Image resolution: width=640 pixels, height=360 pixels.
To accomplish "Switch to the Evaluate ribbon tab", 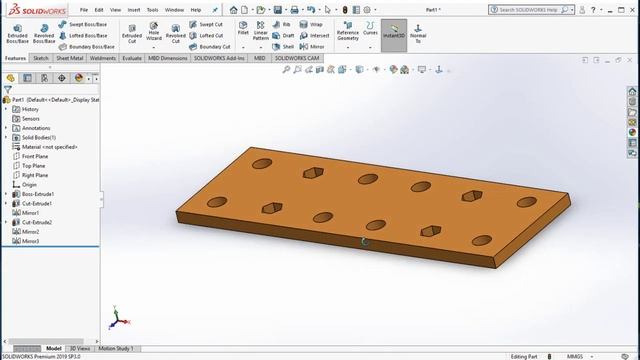I will 132,58.
